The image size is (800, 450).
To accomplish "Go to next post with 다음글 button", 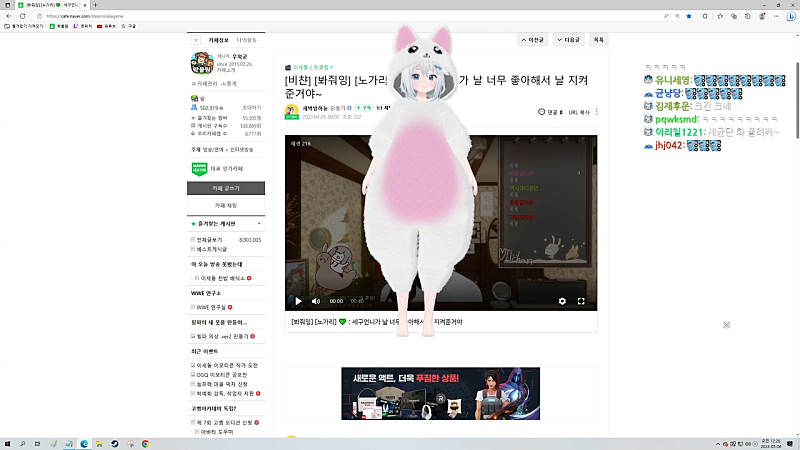I will click(x=568, y=40).
